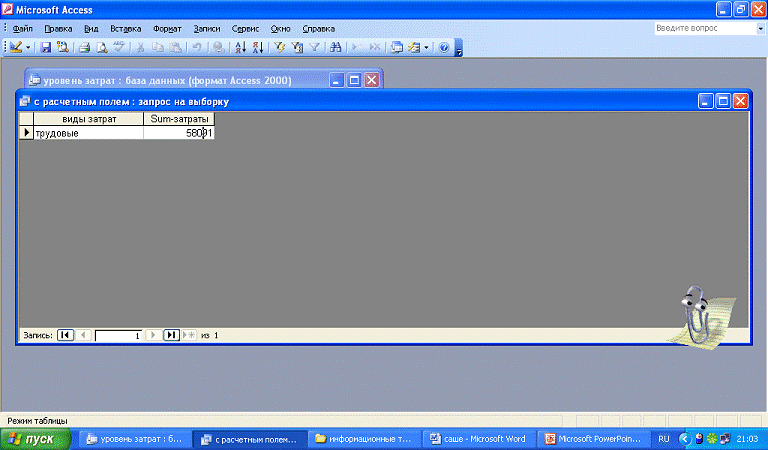
Task: Click the Cut scissors icon
Action: [140, 47]
